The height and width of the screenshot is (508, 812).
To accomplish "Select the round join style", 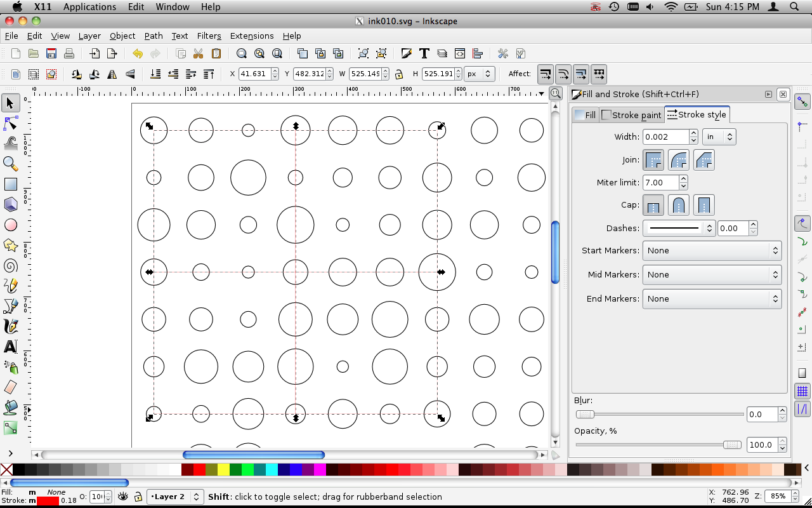I will (679, 160).
